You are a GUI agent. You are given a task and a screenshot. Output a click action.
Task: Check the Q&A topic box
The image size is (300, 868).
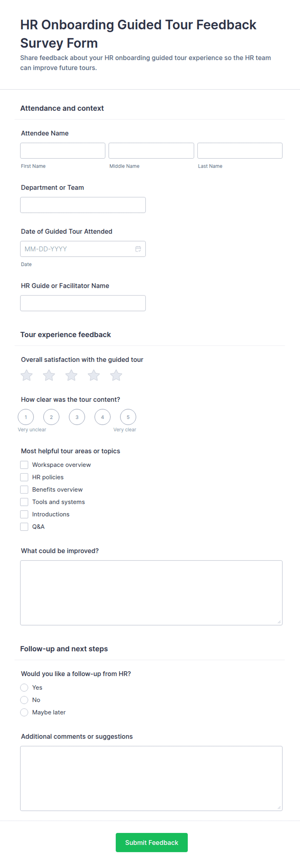pos(24,527)
